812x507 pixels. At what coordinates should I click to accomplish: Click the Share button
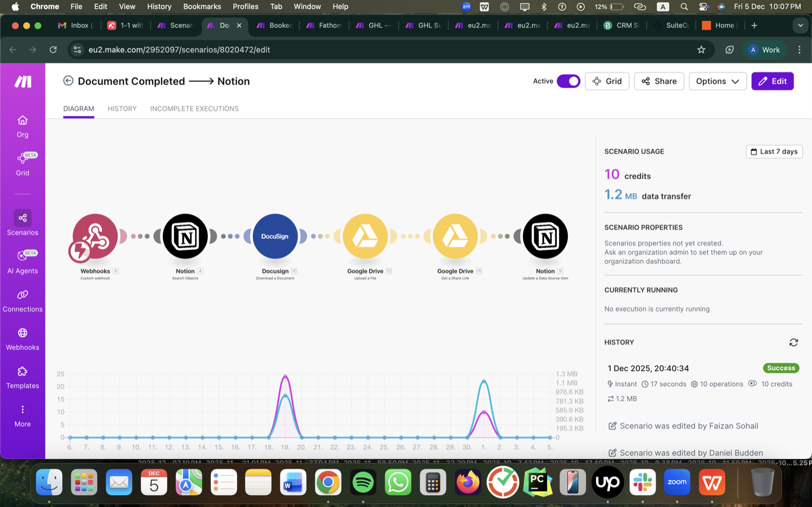click(659, 81)
